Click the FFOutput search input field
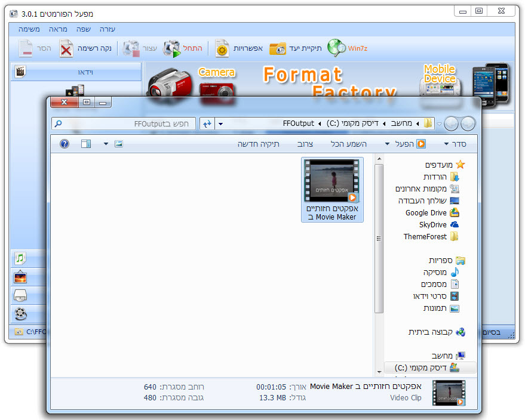Viewport: 525px width, 420px height. pyautogui.click(x=124, y=123)
